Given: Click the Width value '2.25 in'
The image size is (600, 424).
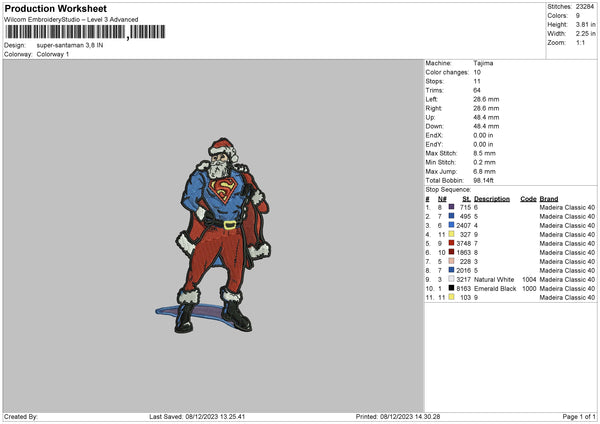Looking at the screenshot, I should (x=585, y=34).
